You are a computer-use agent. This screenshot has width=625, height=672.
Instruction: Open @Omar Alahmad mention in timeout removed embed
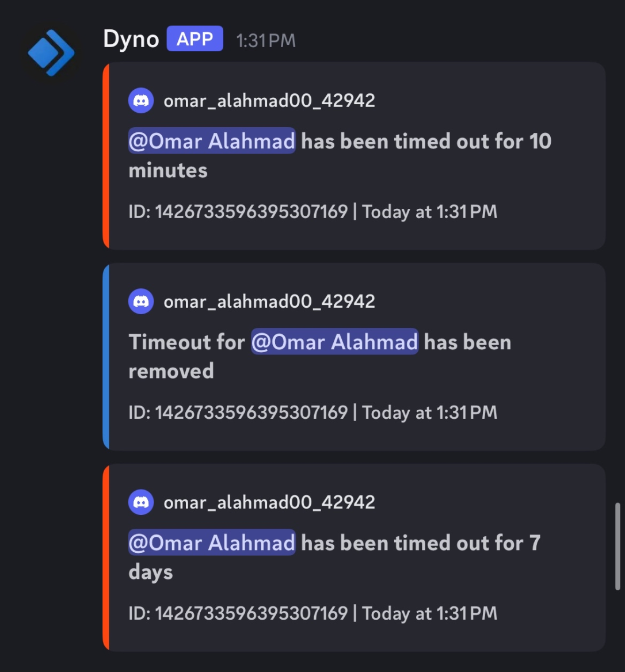(x=334, y=342)
